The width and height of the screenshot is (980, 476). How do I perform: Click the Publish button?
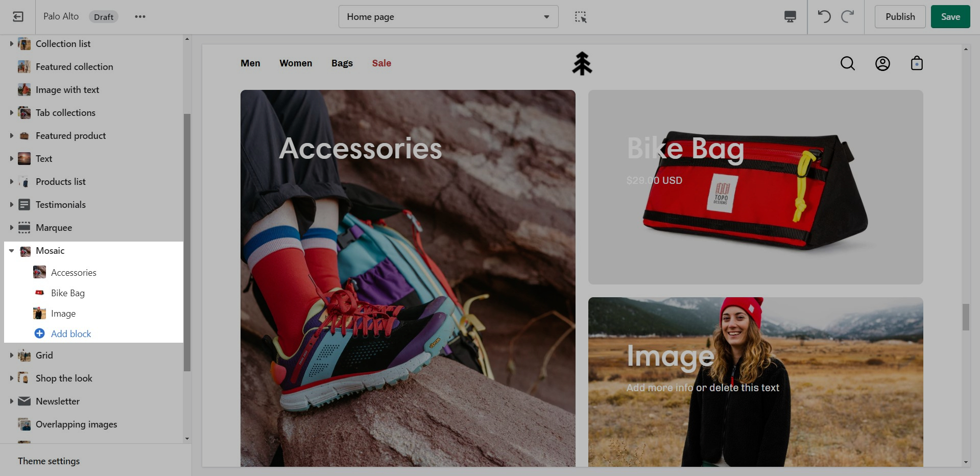(x=900, y=17)
